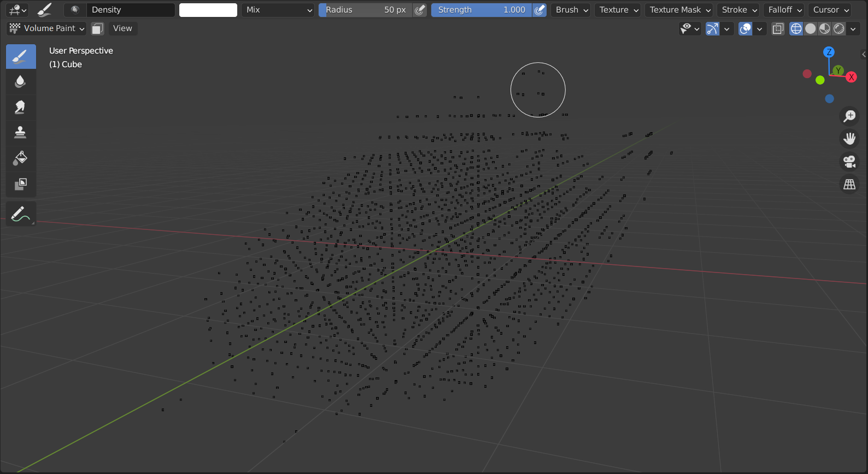The height and width of the screenshot is (474, 868).
Task: Open the editor type dropdown
Action: click(18, 10)
